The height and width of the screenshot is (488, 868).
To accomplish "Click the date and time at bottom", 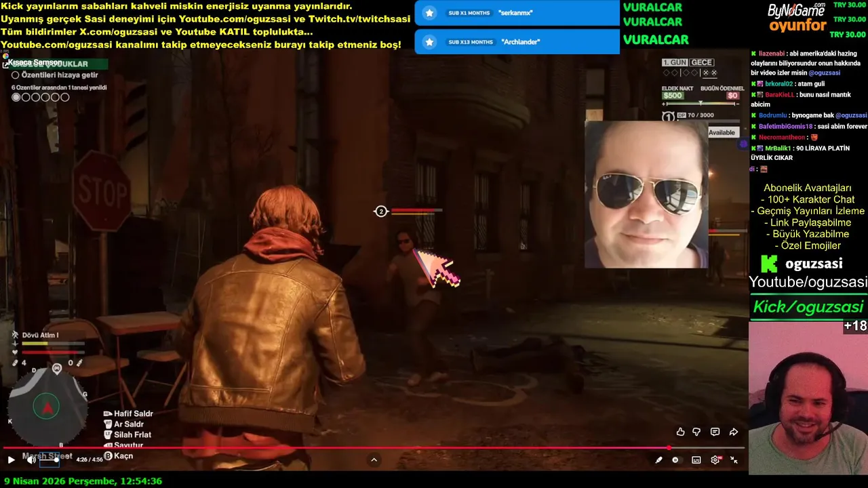I will [83, 481].
